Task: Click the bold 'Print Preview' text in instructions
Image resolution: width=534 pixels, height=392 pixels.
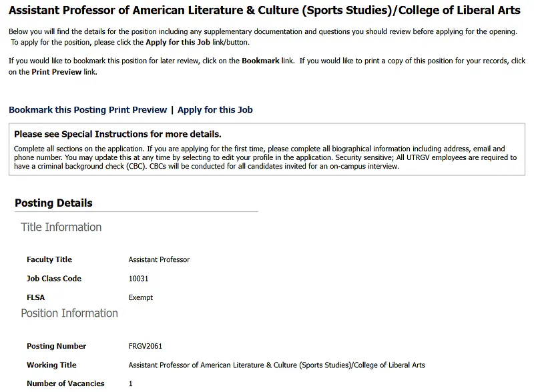Action: 57,72
